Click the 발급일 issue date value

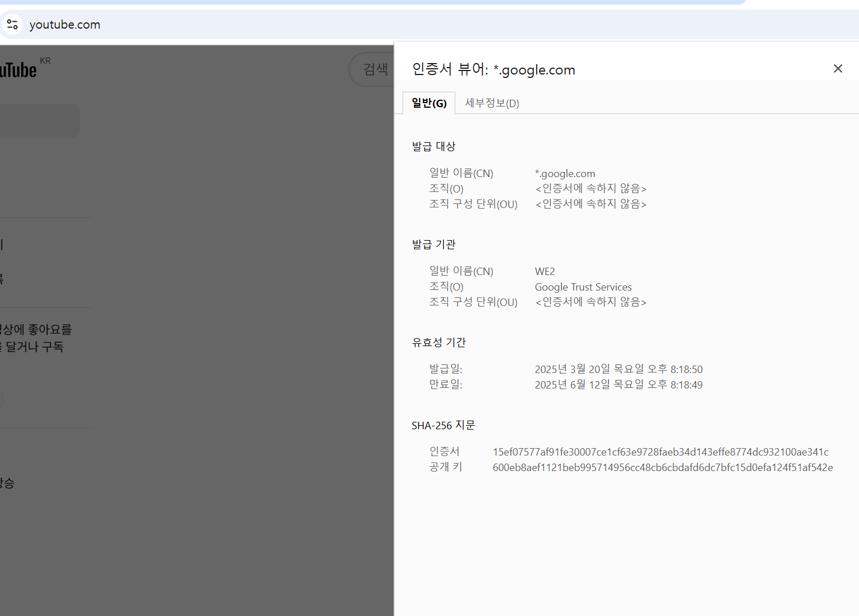[x=618, y=368]
